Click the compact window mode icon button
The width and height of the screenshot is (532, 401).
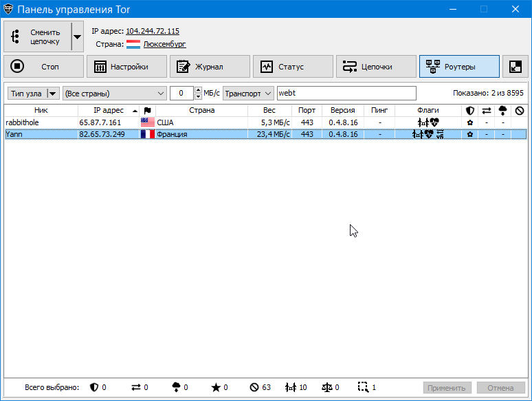[516, 67]
